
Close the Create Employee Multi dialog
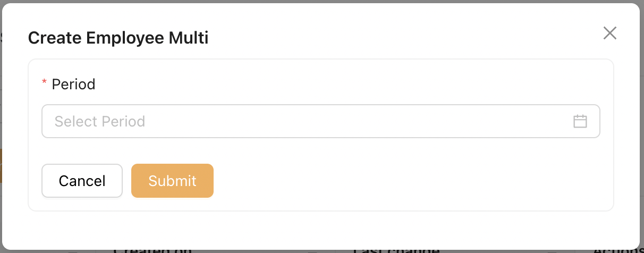click(x=609, y=33)
